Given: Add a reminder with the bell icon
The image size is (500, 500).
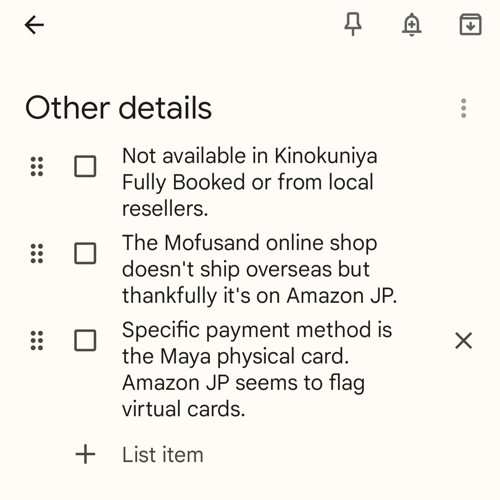Looking at the screenshot, I should pos(412,25).
